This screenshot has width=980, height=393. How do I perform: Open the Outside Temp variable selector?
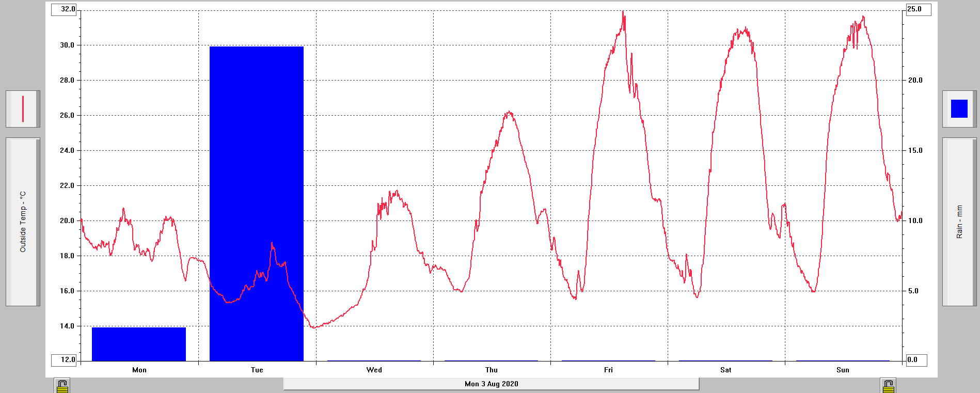point(23,222)
